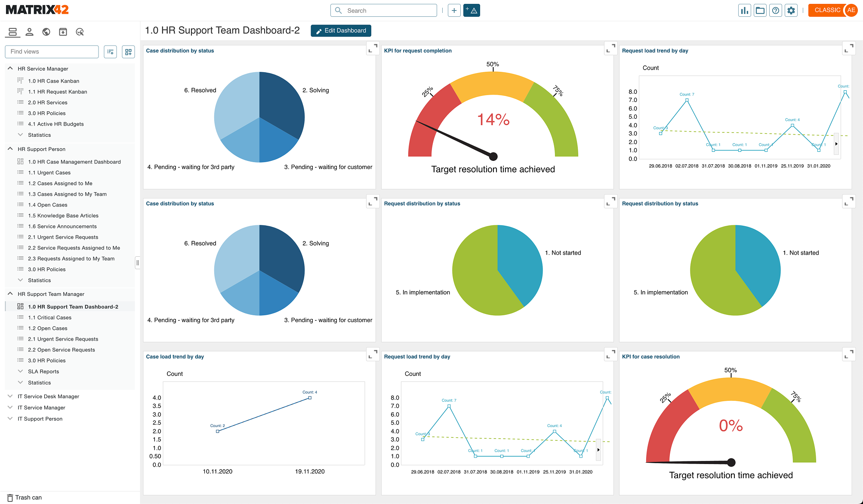Click the Edit Dashboard button
863x504 pixels.
[x=341, y=31]
